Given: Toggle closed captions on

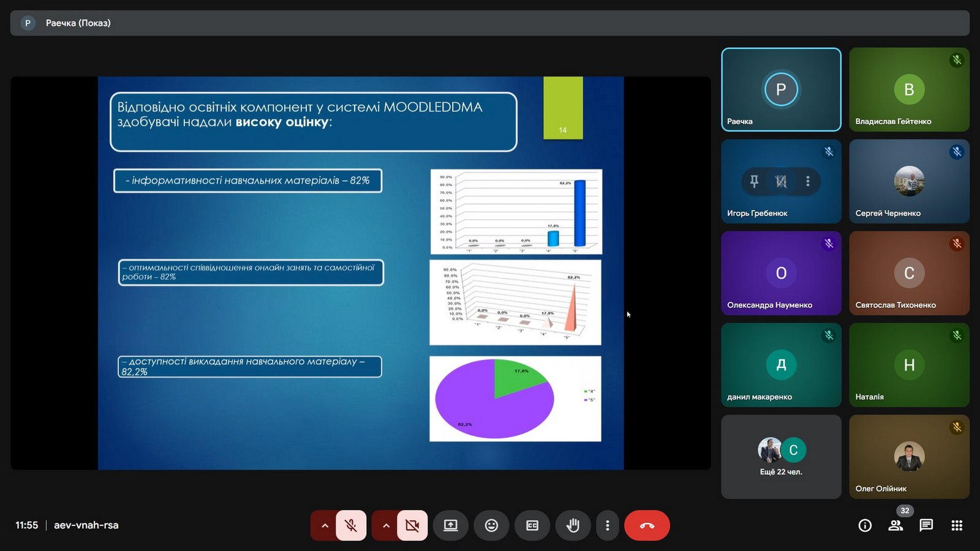Looking at the screenshot, I should pos(532,525).
